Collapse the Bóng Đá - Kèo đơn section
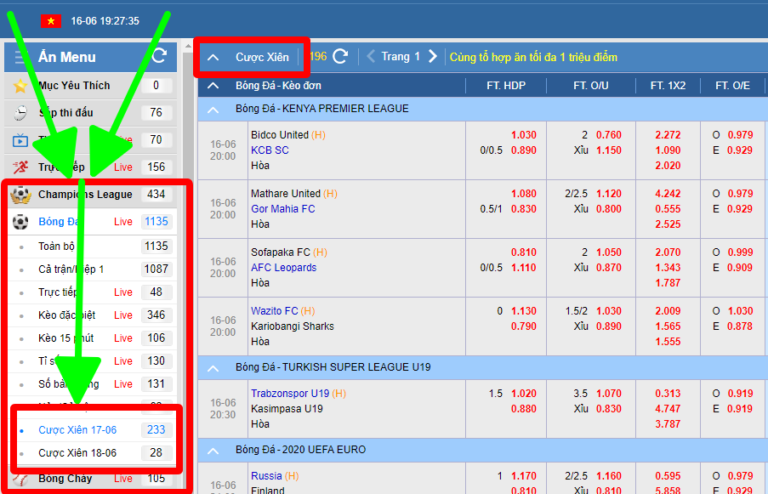 coord(212,86)
